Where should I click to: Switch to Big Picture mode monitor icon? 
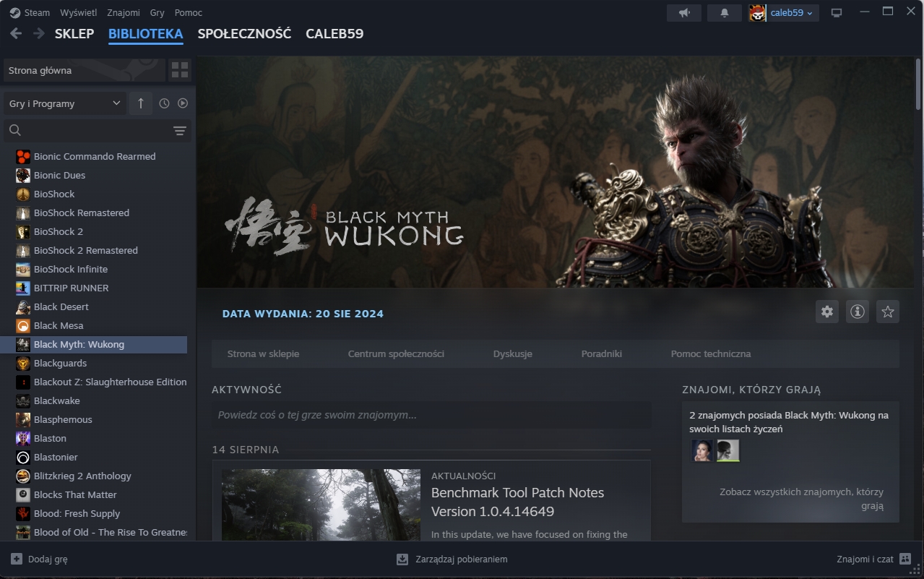837,12
